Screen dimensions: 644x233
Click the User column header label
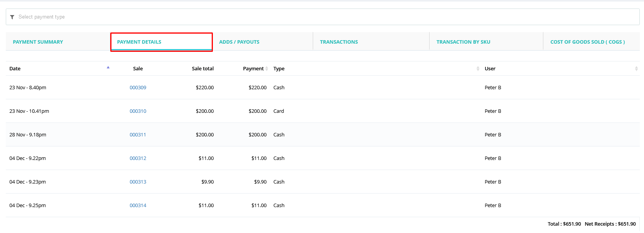point(490,68)
